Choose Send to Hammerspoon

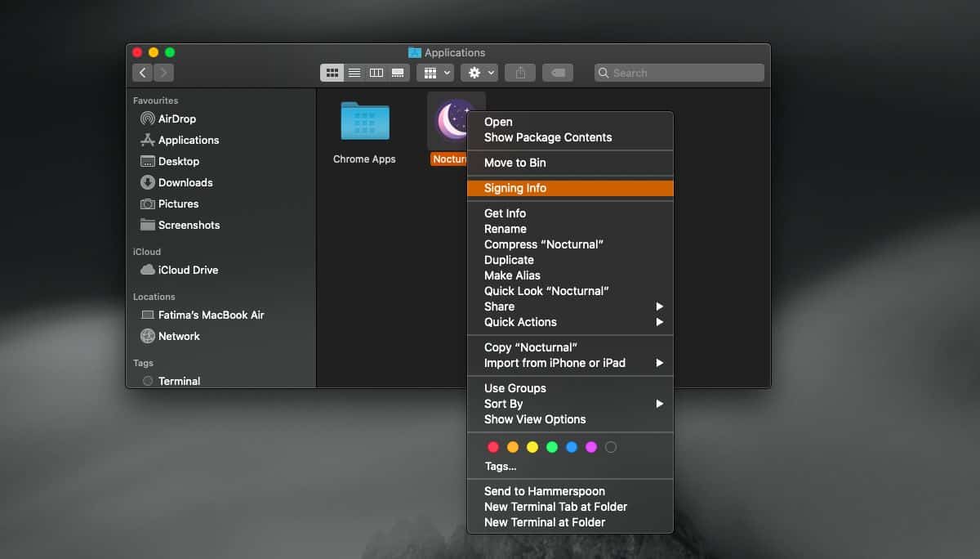[x=570, y=491]
